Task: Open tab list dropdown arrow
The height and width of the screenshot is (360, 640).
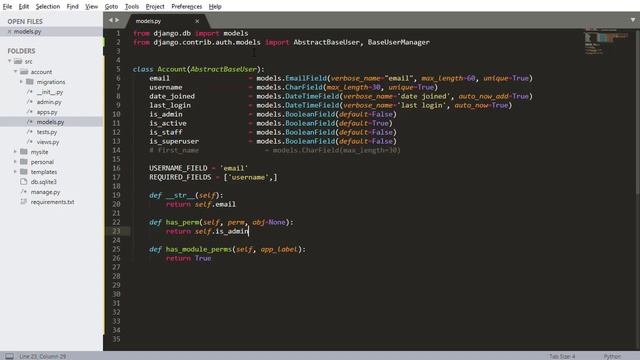Action: point(633,20)
